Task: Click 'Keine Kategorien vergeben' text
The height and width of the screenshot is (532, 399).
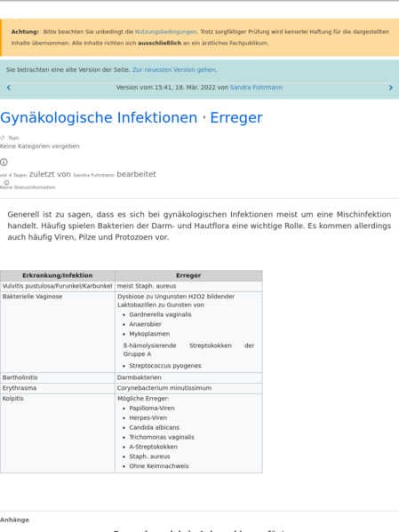Action: coord(40,147)
